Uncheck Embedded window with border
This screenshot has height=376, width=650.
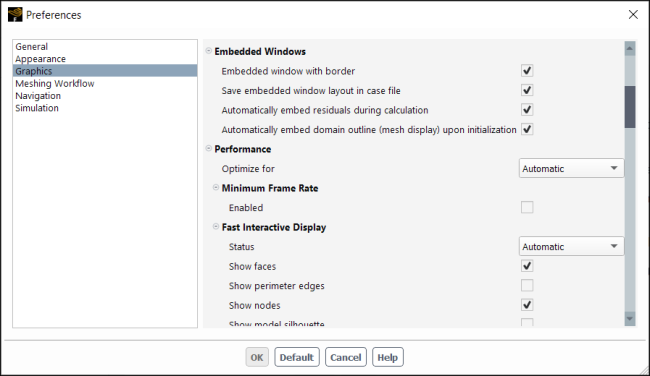(527, 70)
